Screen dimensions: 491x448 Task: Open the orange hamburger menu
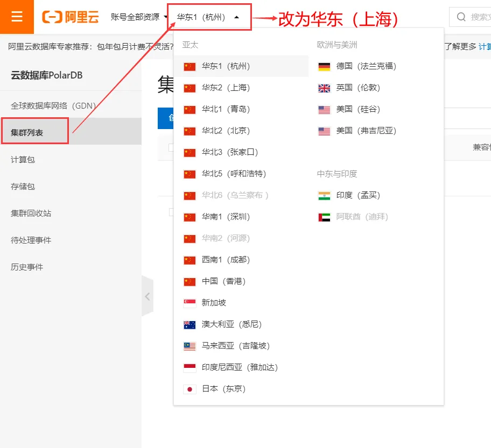point(17,17)
